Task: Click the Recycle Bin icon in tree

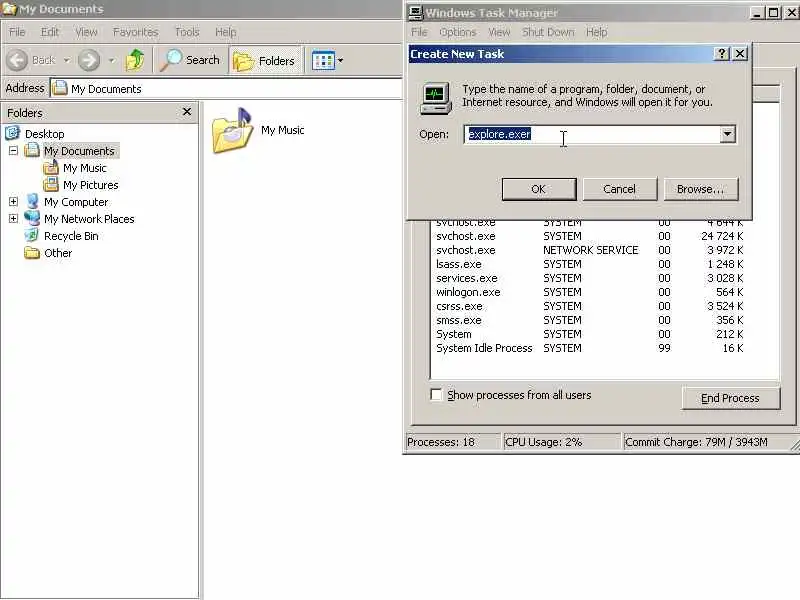Action: pyautogui.click(x=32, y=235)
